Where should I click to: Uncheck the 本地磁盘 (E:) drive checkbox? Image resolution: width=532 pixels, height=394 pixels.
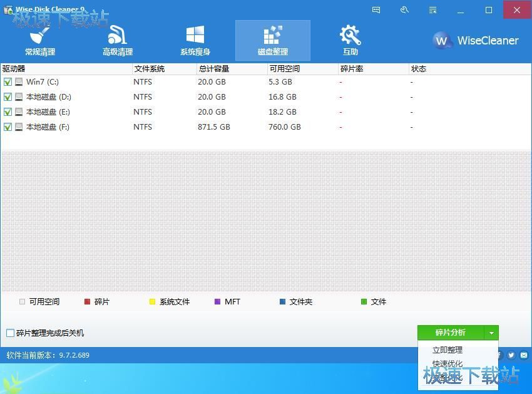8,111
